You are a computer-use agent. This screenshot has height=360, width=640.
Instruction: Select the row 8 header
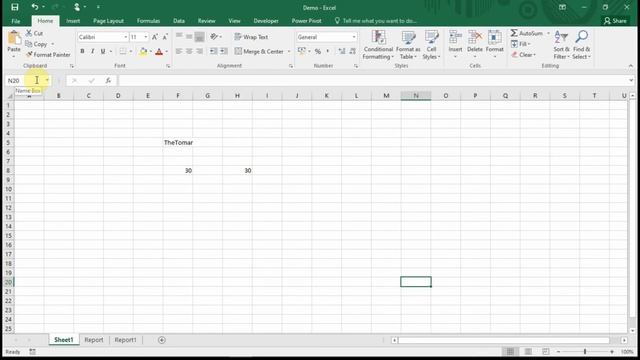click(x=8, y=171)
